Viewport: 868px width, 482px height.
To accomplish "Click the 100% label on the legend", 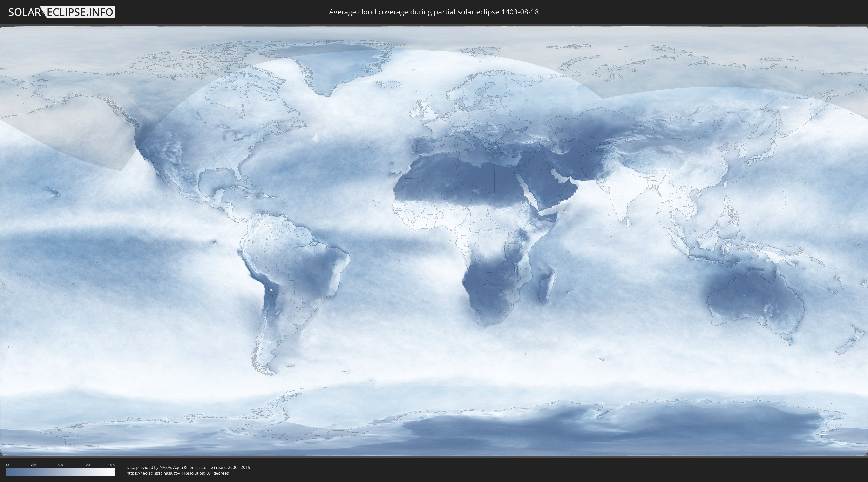I will (112, 465).
